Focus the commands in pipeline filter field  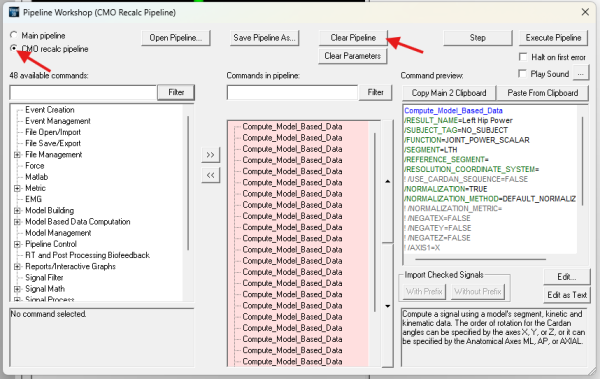tap(292, 93)
